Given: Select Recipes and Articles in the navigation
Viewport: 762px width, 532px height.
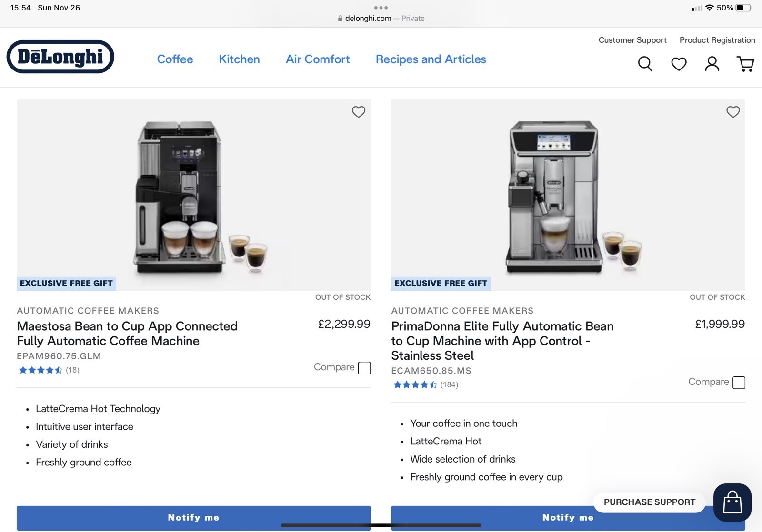Looking at the screenshot, I should [x=431, y=59].
